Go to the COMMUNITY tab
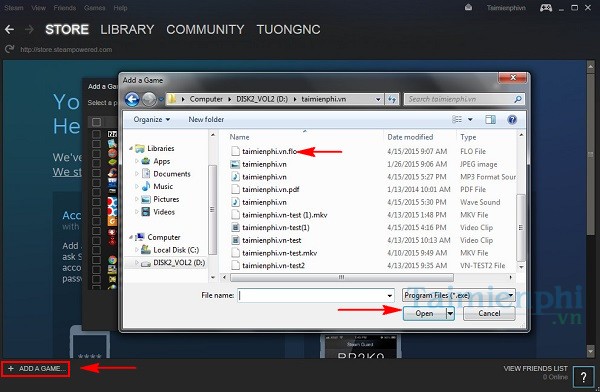The height and width of the screenshot is (392, 600). pos(205,29)
